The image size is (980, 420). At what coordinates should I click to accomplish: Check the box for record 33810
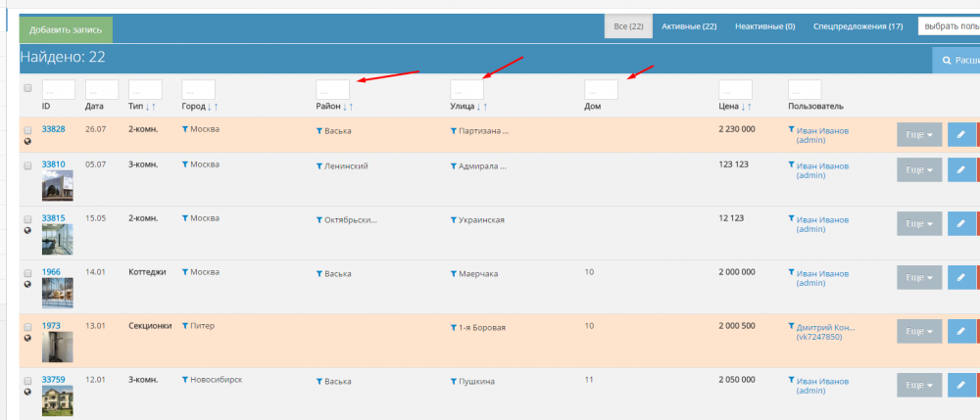(27, 165)
